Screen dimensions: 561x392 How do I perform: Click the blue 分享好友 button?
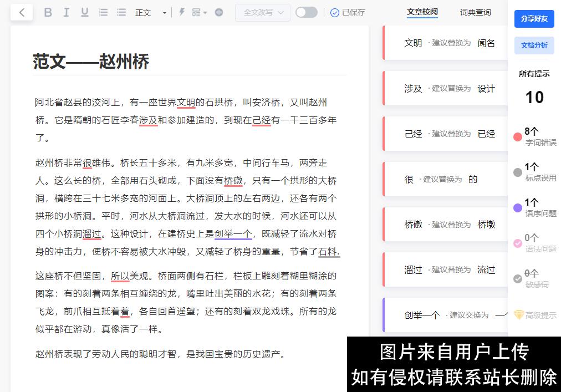click(x=534, y=19)
